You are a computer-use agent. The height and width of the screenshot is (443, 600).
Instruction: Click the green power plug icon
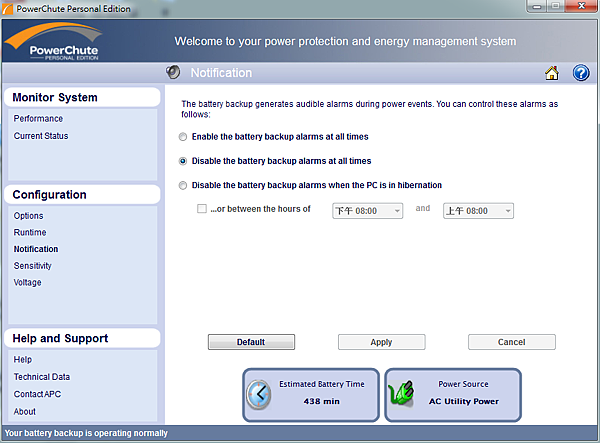click(401, 393)
